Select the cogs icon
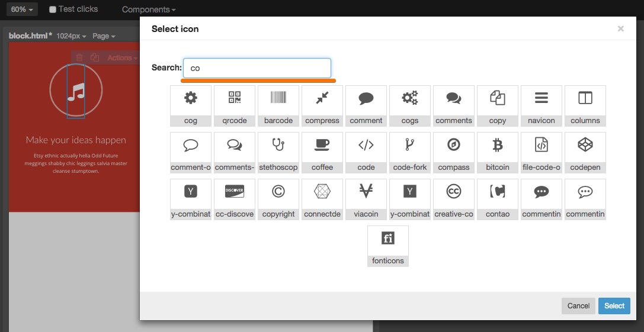The image size is (644, 332). coord(410,106)
